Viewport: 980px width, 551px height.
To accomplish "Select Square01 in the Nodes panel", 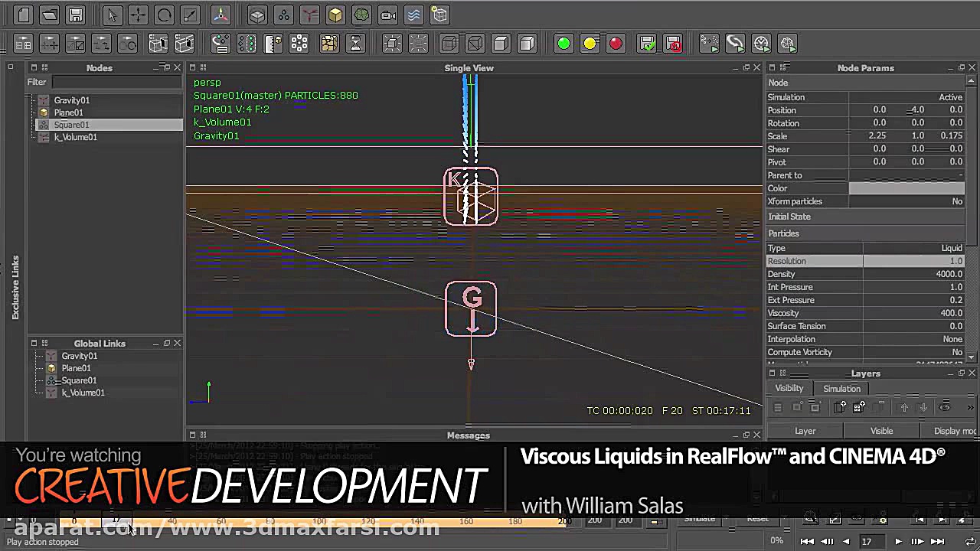I will tap(72, 125).
